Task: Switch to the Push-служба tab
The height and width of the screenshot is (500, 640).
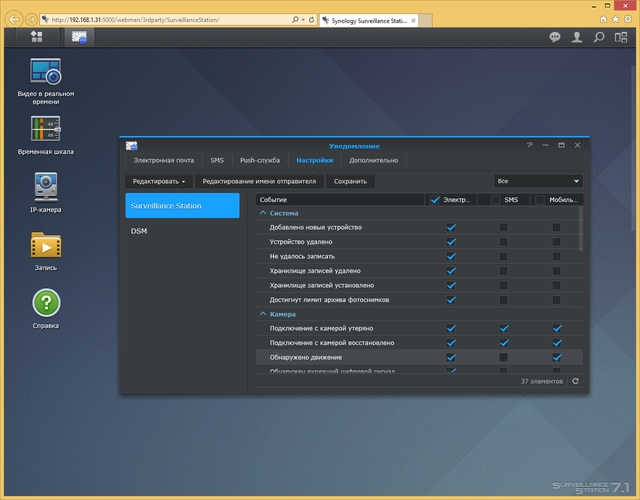Action: pos(260,160)
